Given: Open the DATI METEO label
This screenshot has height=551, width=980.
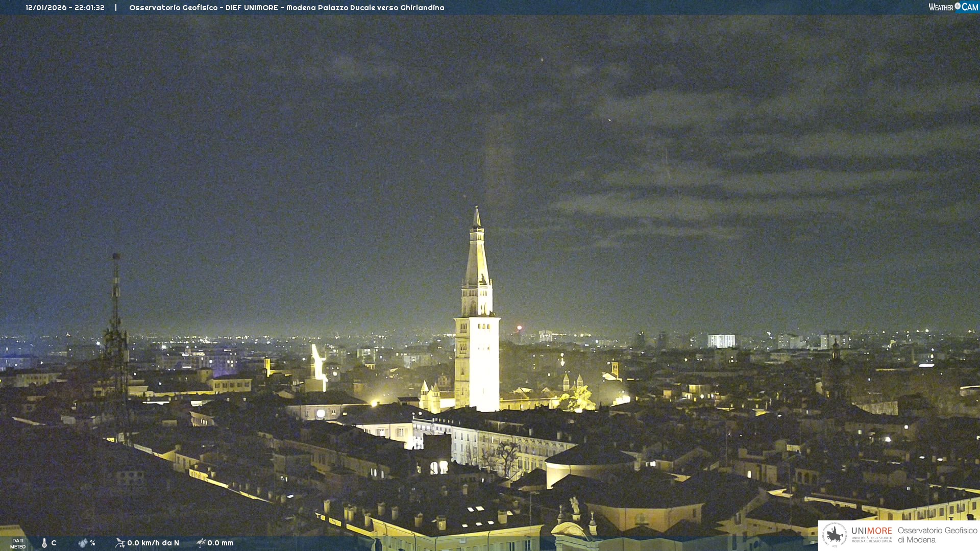Looking at the screenshot, I should coord(18,543).
